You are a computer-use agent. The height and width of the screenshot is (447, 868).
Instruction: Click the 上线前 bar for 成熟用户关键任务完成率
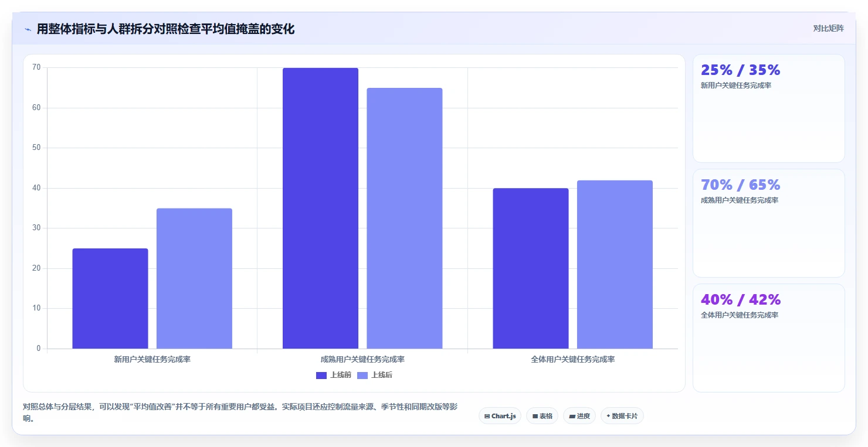click(320, 208)
